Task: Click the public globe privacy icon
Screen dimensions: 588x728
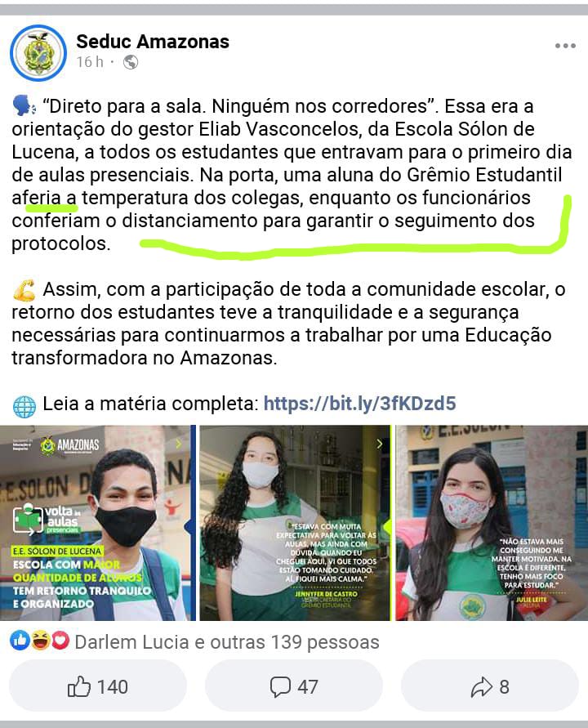Action: (x=131, y=62)
